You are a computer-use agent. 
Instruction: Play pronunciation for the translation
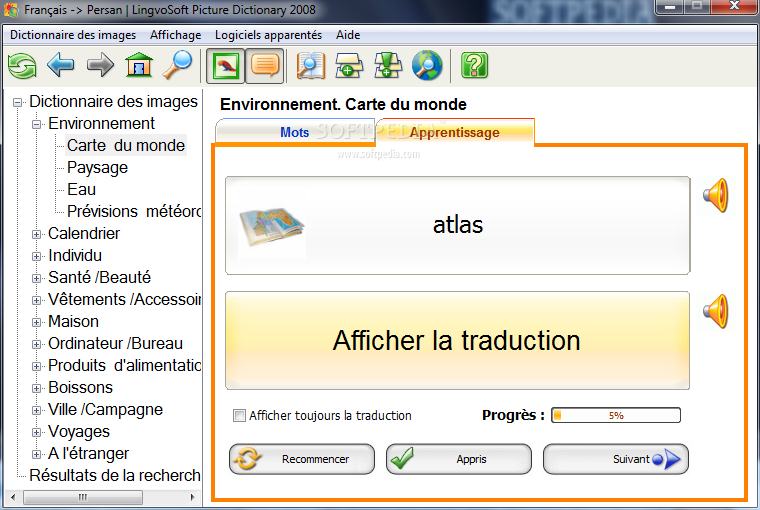pos(716,311)
